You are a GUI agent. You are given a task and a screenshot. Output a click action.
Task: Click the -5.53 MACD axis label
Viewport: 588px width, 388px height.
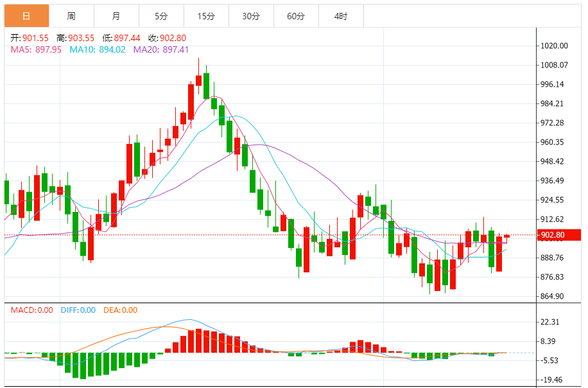[549, 360]
